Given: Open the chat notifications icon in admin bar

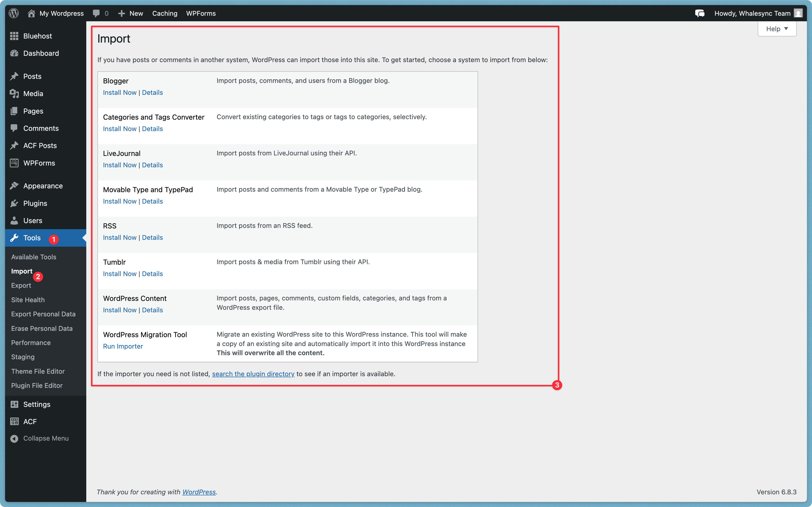Looking at the screenshot, I should [x=700, y=13].
